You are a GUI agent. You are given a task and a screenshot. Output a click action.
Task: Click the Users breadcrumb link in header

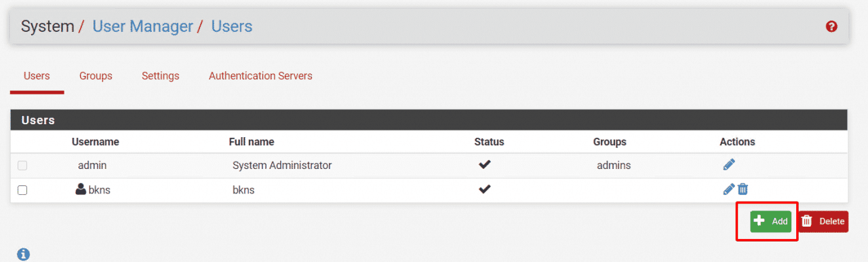point(232,26)
